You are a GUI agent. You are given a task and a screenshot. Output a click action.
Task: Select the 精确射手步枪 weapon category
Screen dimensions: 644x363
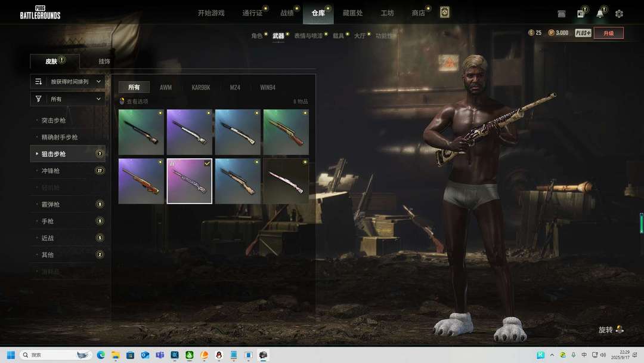point(68,137)
